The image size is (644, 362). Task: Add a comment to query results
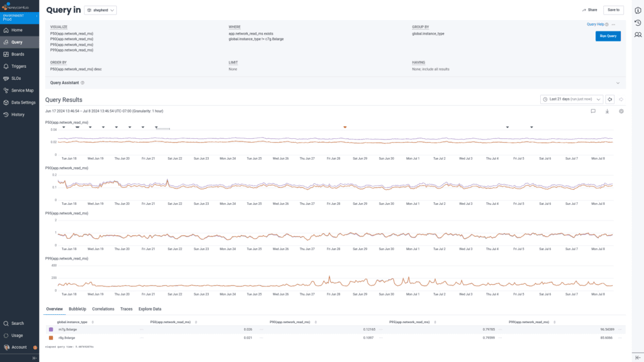pos(592,111)
